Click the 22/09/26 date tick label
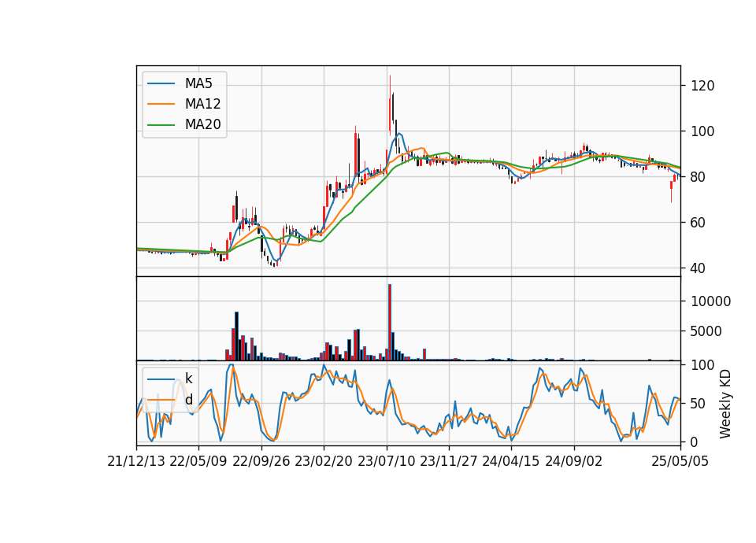 (261, 461)
